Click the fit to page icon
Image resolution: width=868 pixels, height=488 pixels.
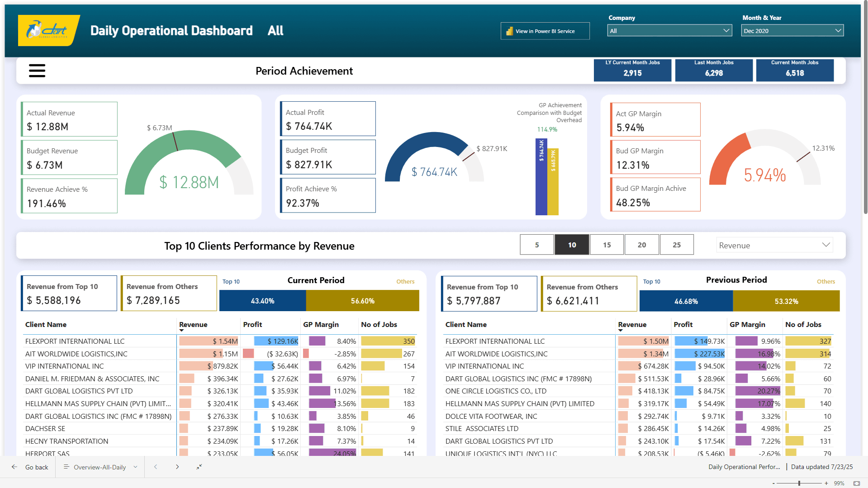point(856,483)
